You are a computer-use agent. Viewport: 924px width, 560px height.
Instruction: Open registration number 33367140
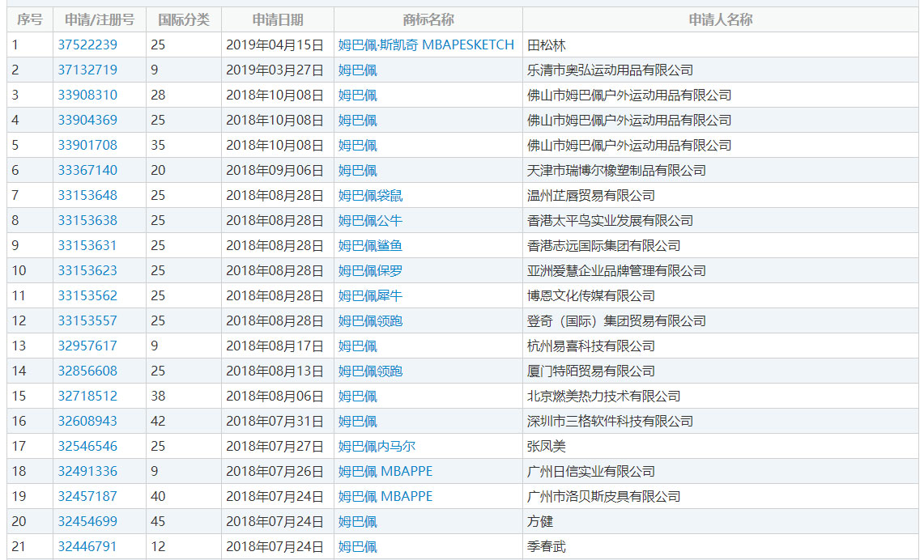[x=87, y=170]
